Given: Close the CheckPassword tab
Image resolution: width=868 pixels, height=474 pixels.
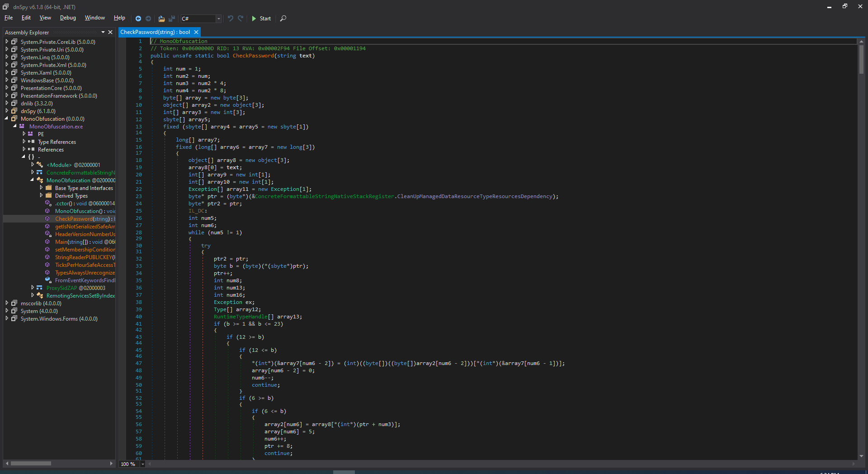Looking at the screenshot, I should (196, 32).
